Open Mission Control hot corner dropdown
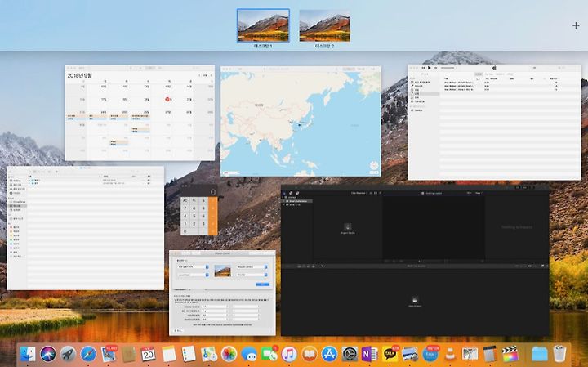Image resolution: width=588 pixels, height=367 pixels. point(252,266)
